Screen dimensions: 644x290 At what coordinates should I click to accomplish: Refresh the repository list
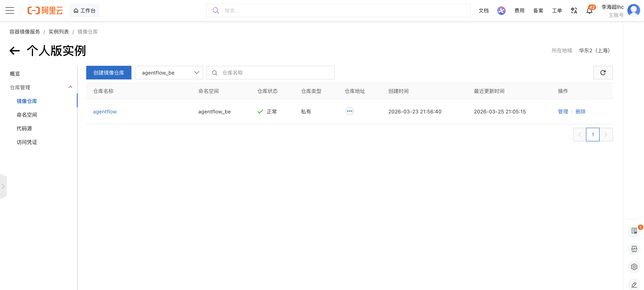click(x=603, y=73)
